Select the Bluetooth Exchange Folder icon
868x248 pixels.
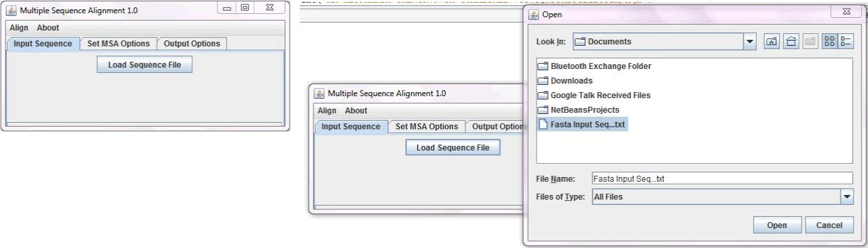pos(543,66)
